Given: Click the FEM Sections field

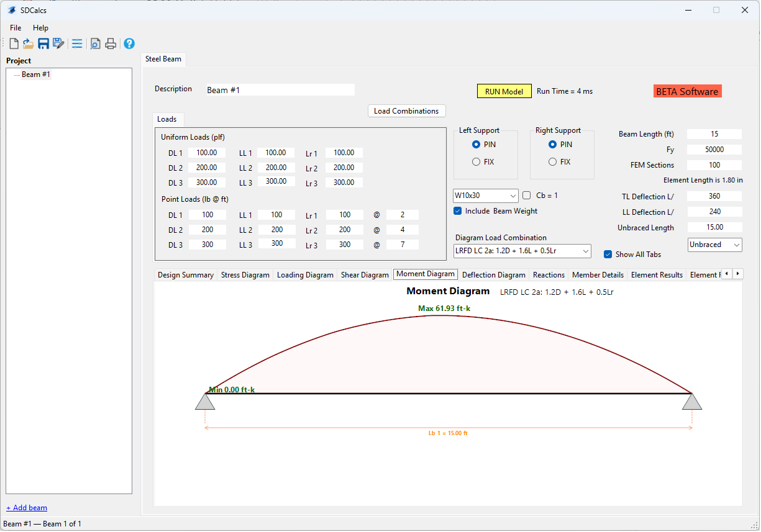Looking at the screenshot, I should tap(714, 165).
